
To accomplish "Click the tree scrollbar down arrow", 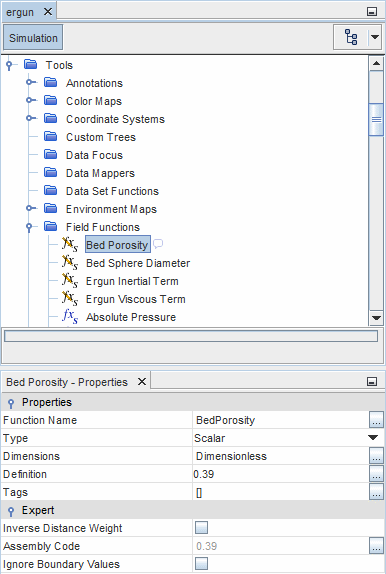I will [x=376, y=318].
